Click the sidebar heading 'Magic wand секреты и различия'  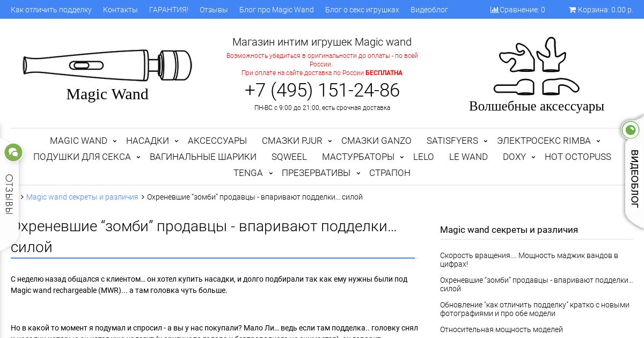(509, 230)
